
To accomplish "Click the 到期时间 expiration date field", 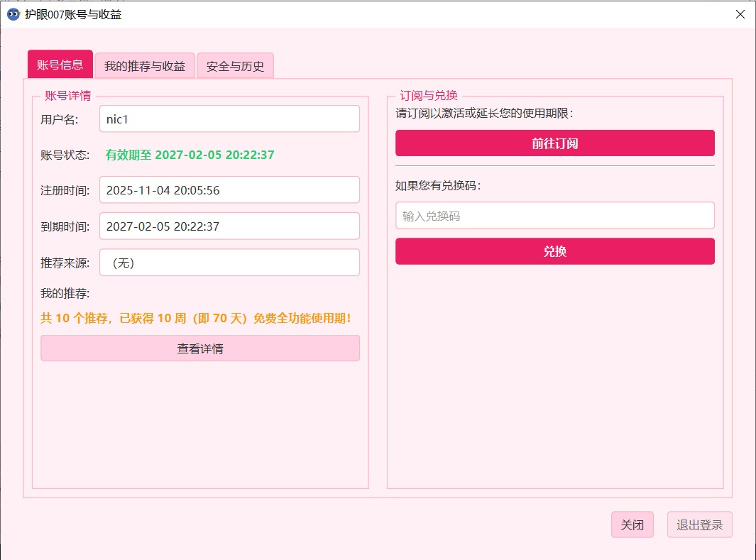I will (229, 226).
